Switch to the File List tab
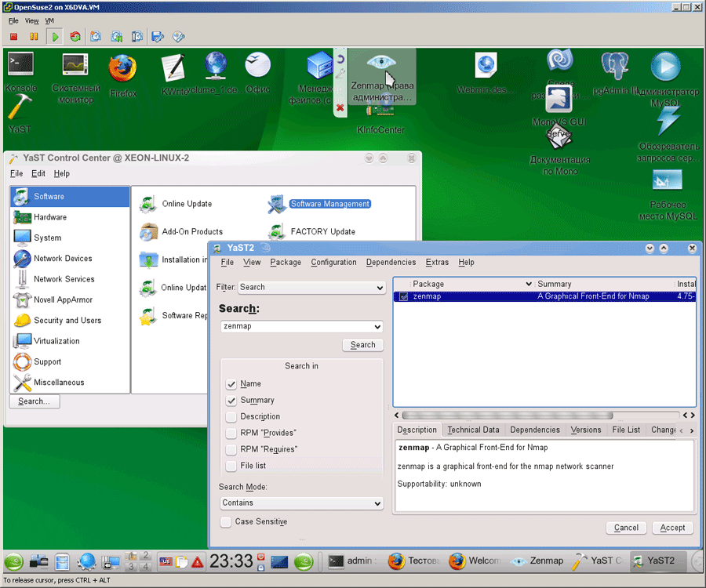Image resolution: width=706 pixels, height=588 pixels. pos(626,430)
